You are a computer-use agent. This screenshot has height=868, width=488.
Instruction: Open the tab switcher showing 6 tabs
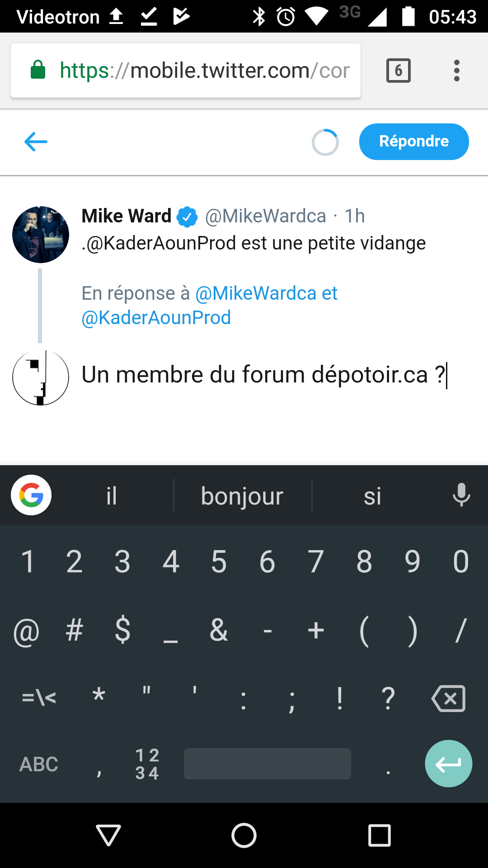pos(399,71)
